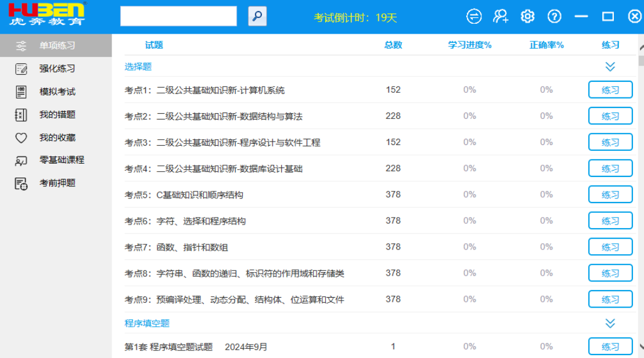Collapse the 程序填空题 section chevron
The height and width of the screenshot is (358, 644).
coord(610,323)
